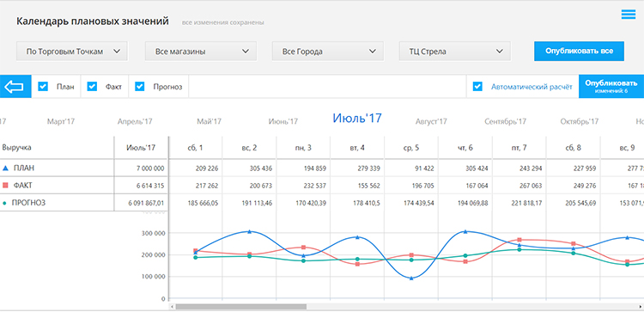Toggle the Факт checkbox

coord(92,87)
